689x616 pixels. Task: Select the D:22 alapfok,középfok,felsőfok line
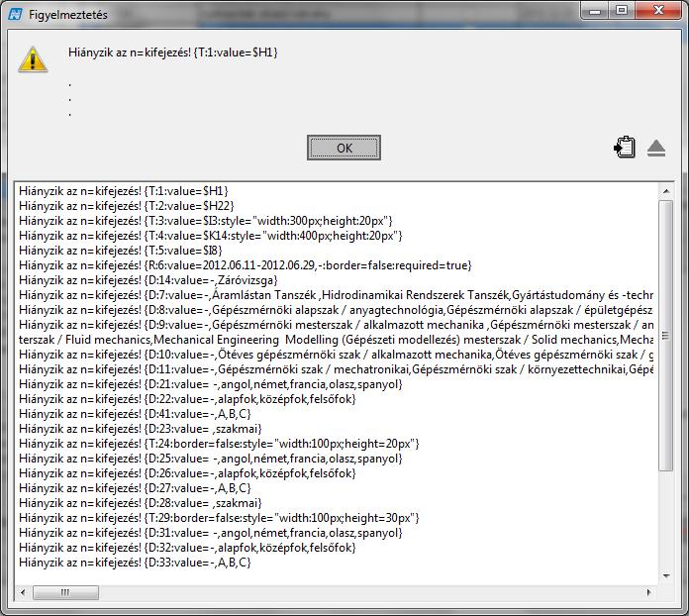click(187, 399)
